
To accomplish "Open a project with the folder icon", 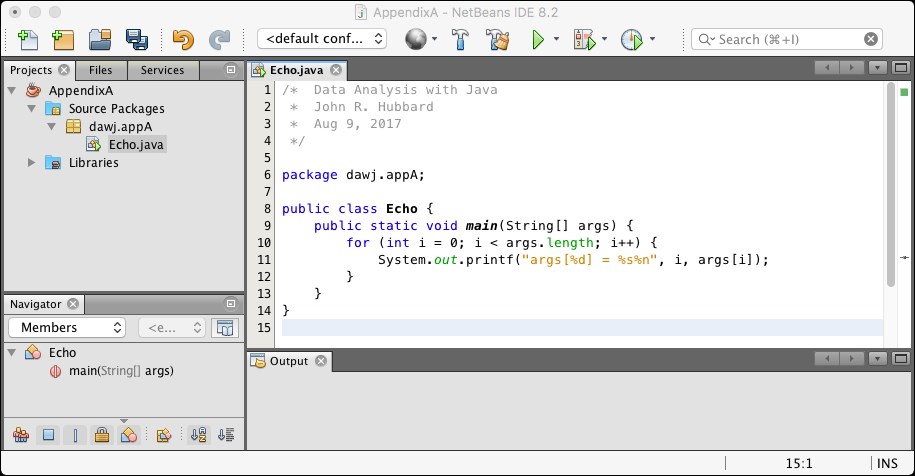I will click(x=99, y=39).
